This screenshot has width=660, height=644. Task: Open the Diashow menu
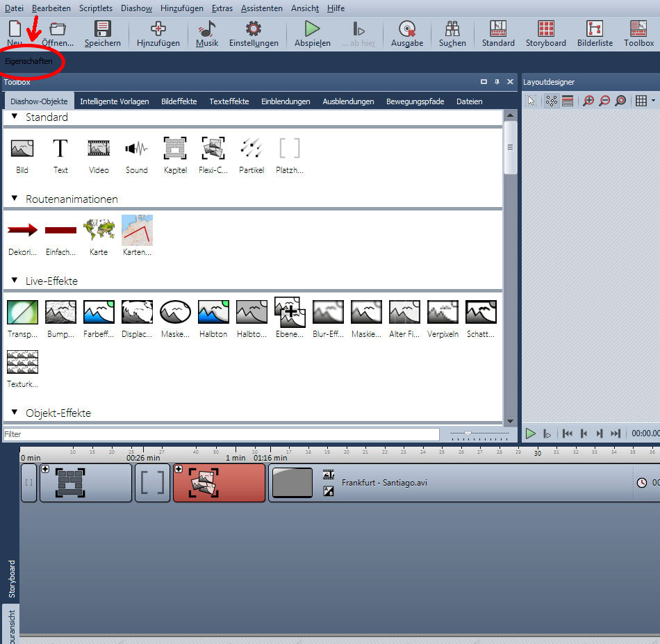(136, 8)
